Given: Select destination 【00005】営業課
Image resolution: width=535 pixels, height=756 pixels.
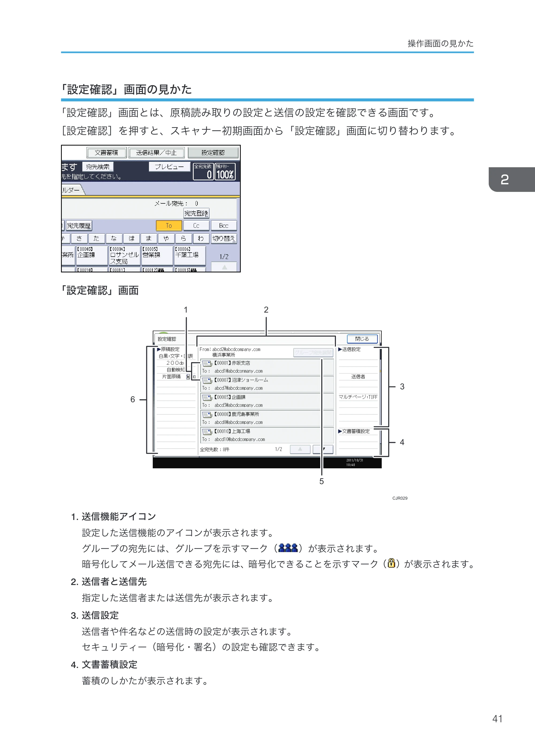Looking at the screenshot, I should point(157,255).
